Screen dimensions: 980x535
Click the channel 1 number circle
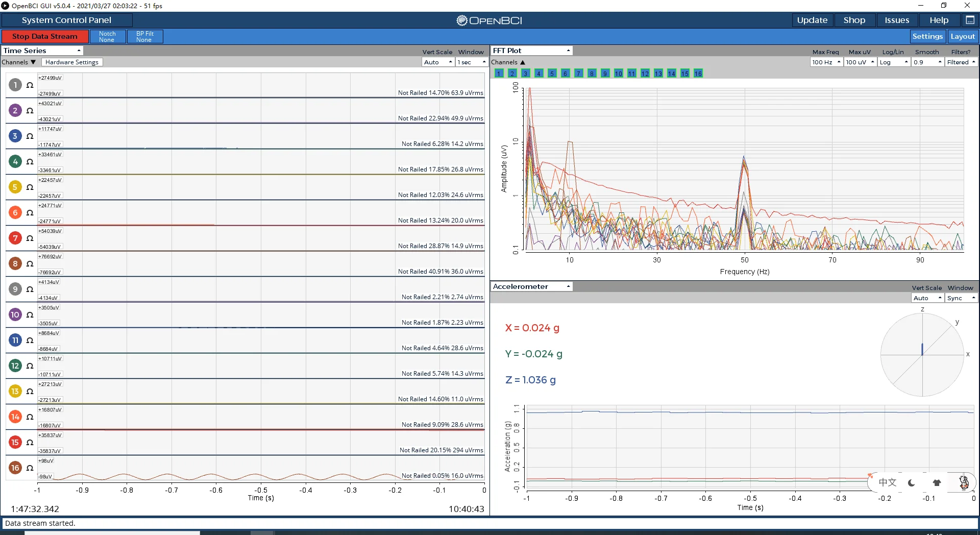(15, 85)
